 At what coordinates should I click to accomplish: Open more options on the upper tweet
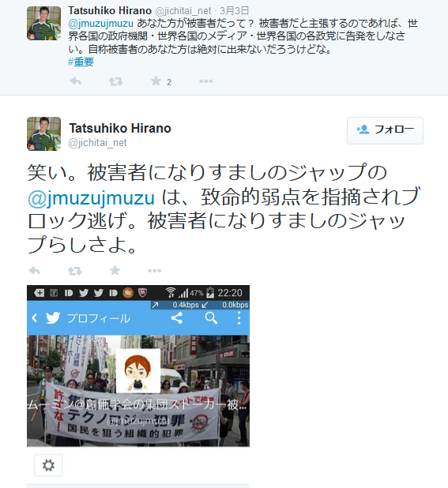point(205,81)
